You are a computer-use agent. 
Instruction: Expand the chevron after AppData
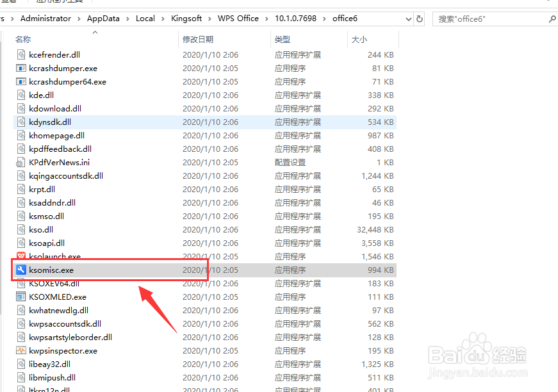click(127, 19)
